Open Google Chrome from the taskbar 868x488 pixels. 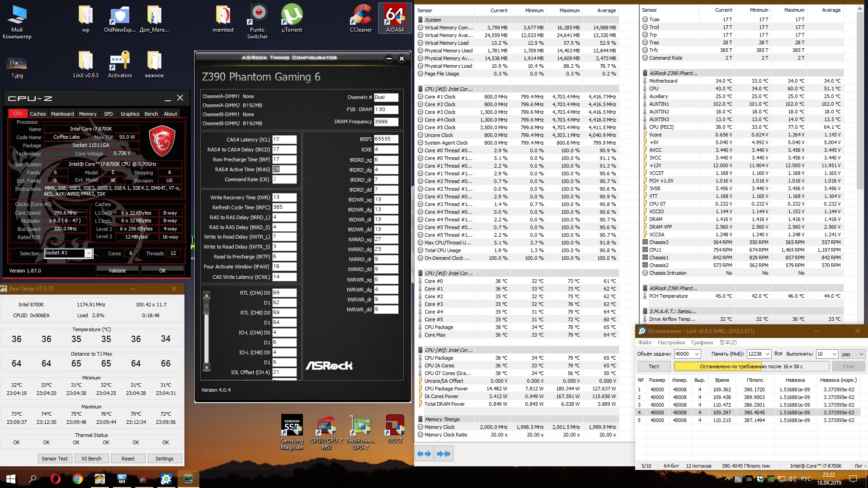(x=78, y=479)
